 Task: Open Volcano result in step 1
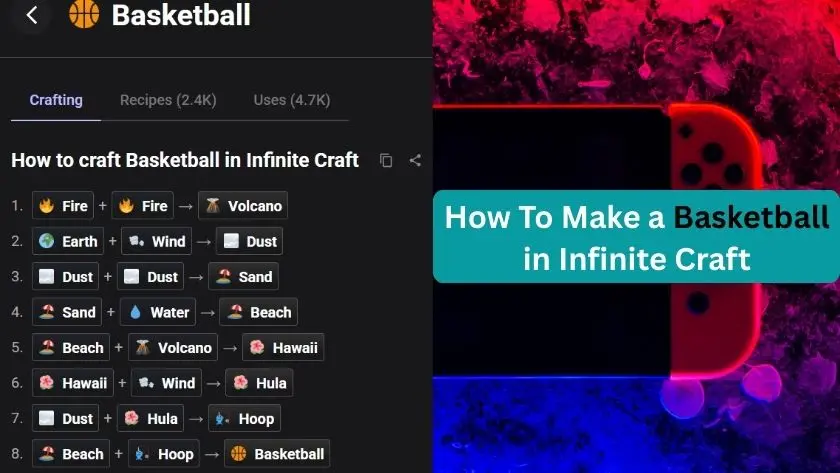(243, 206)
